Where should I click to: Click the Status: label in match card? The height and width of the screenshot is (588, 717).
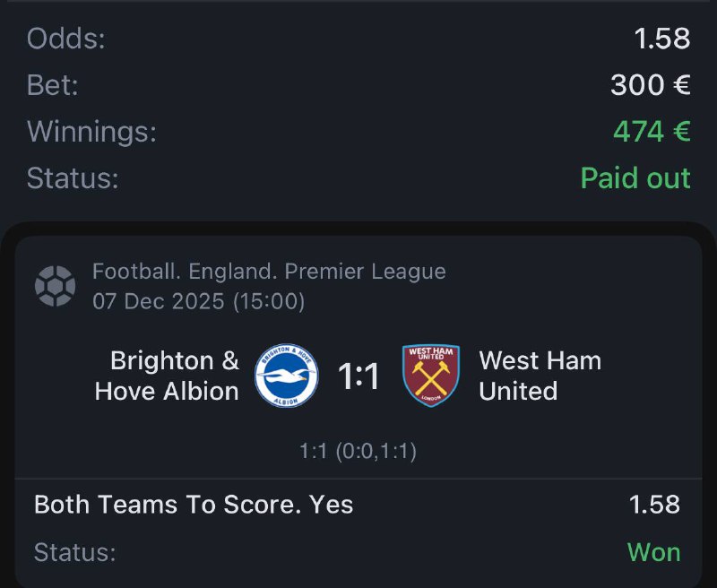74,552
